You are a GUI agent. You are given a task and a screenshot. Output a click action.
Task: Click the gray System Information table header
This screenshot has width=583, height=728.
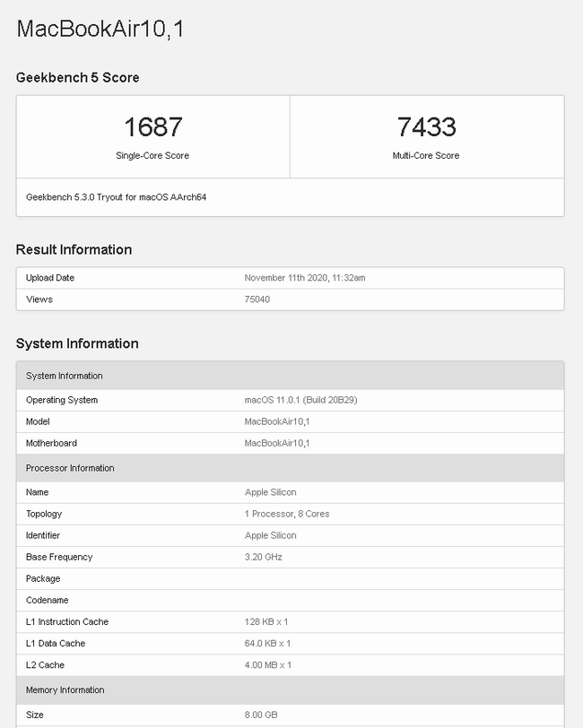click(x=291, y=376)
